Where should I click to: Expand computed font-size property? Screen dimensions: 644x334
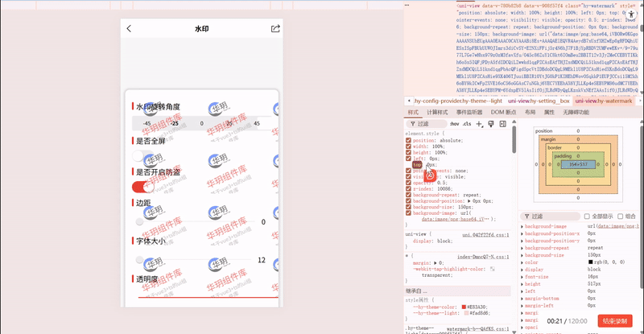522,277
